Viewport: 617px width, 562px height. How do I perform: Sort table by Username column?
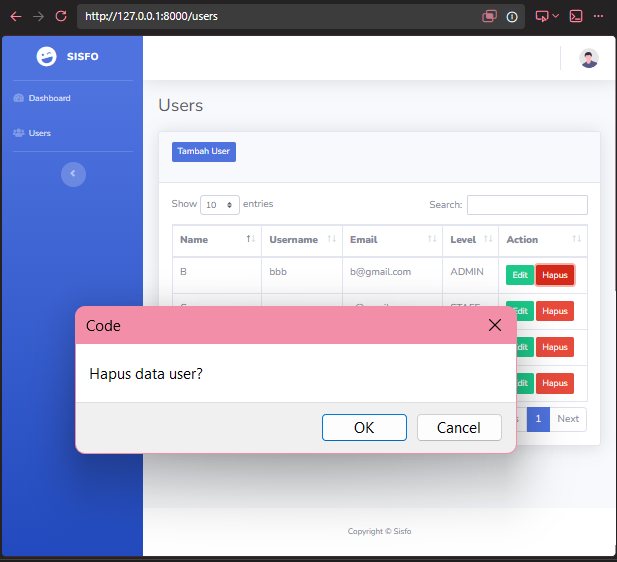pos(302,240)
